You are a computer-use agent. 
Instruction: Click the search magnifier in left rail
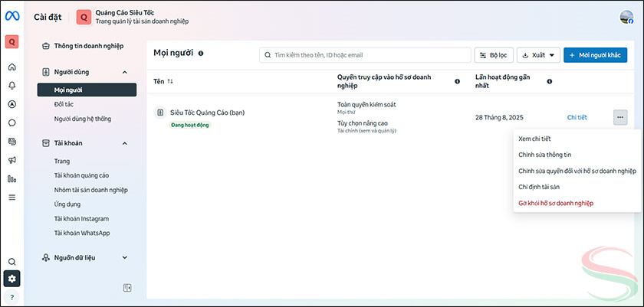(11, 262)
